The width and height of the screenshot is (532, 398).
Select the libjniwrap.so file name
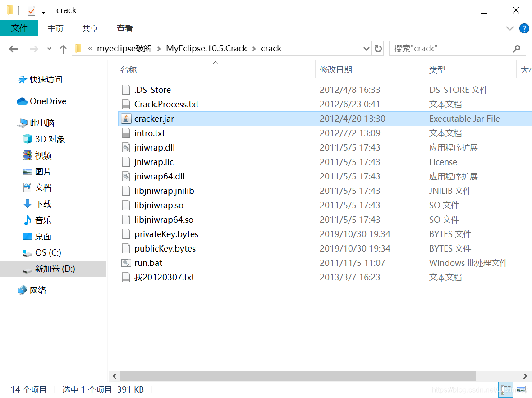159,205
